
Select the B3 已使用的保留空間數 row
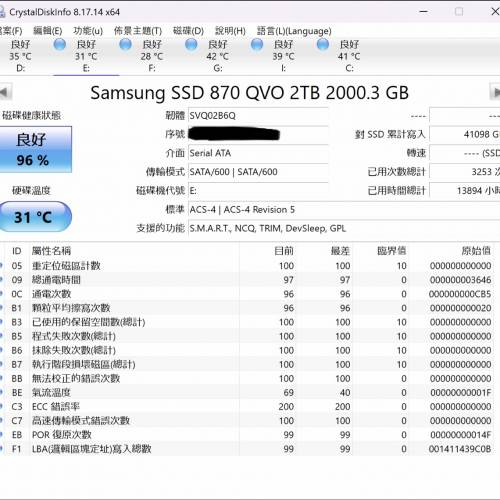(247, 322)
